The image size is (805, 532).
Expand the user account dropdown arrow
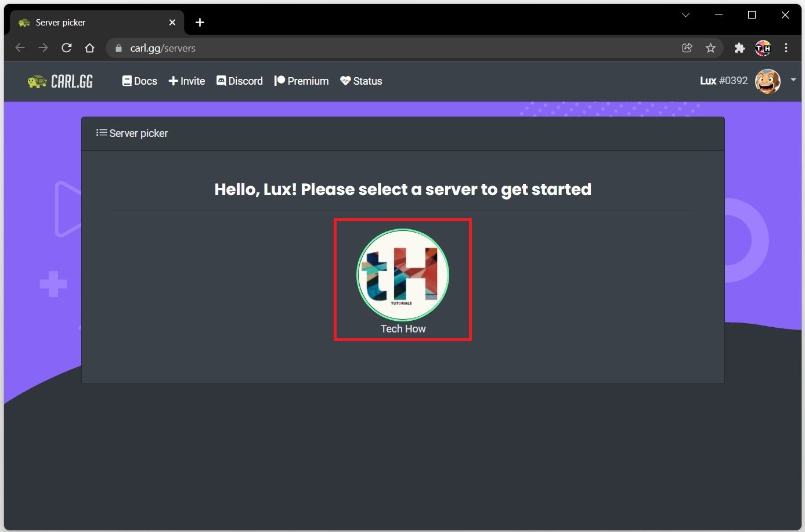click(793, 80)
